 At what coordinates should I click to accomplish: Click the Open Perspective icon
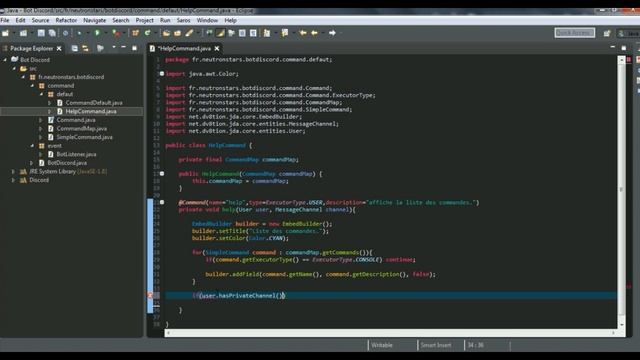(x=607, y=33)
